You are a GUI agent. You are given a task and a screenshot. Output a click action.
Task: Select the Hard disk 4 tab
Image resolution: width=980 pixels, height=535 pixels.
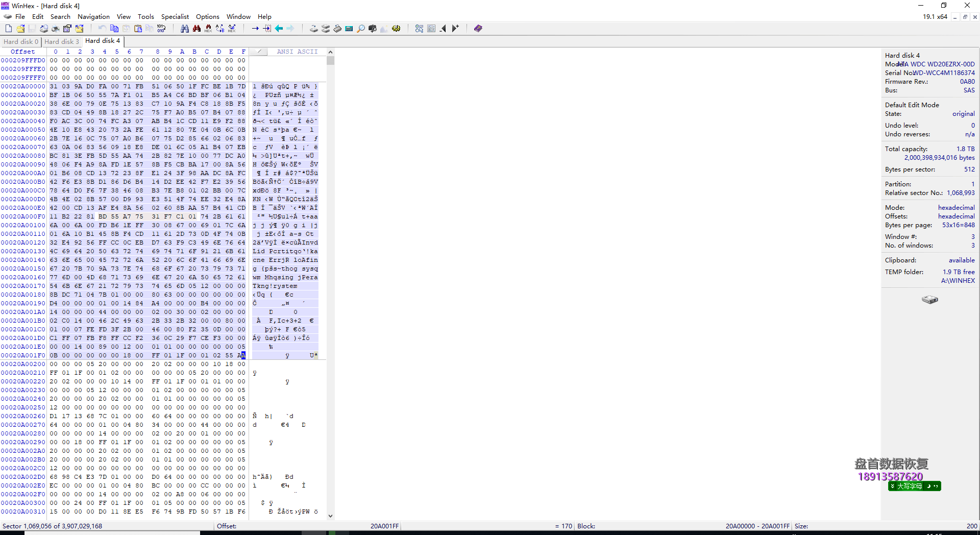click(103, 41)
